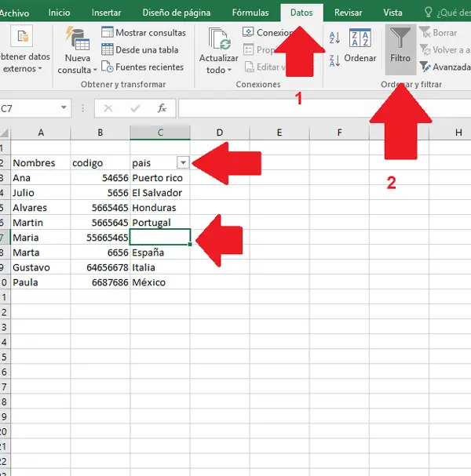Open Obtener datos externos dropdown
The height and width of the screenshot is (476, 471).
(x=24, y=49)
